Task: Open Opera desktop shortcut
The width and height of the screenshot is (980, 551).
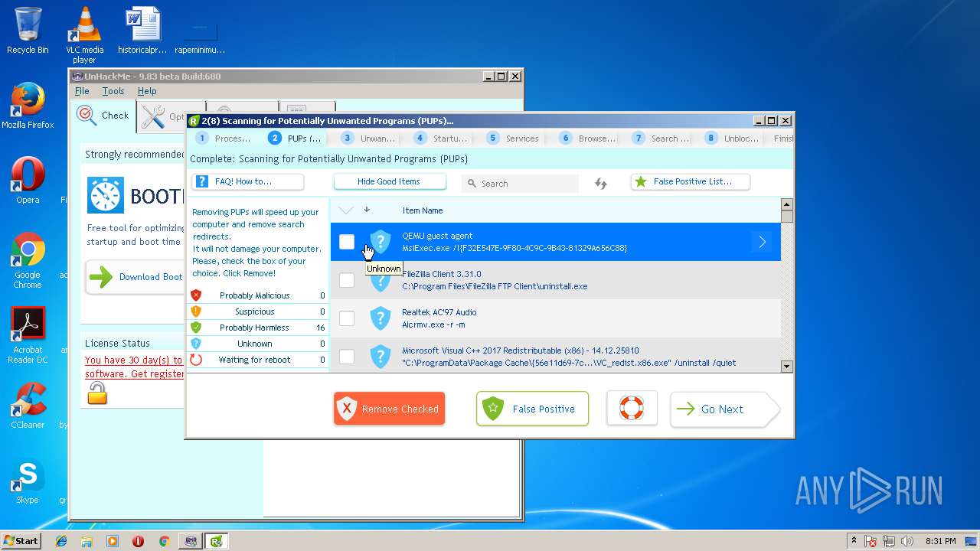Action: click(x=28, y=181)
